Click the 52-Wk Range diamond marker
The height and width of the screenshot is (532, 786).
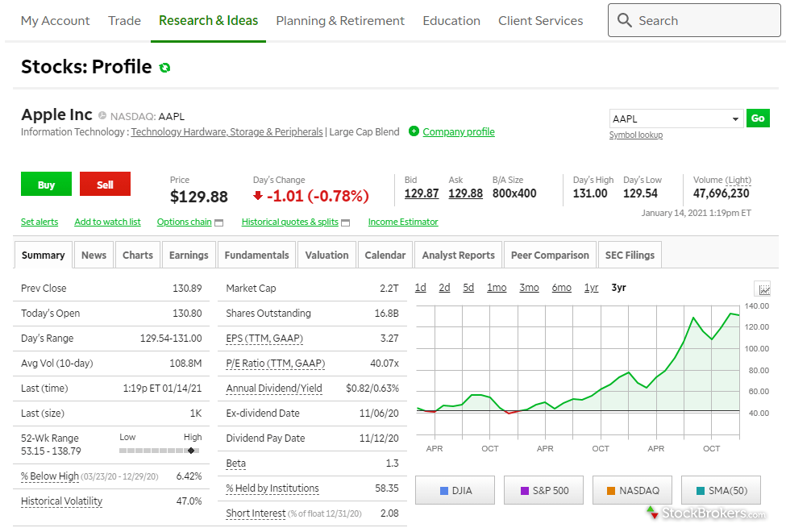tap(191, 451)
